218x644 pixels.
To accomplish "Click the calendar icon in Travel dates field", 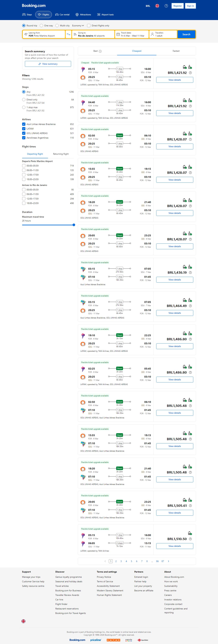I will (x=118, y=34).
